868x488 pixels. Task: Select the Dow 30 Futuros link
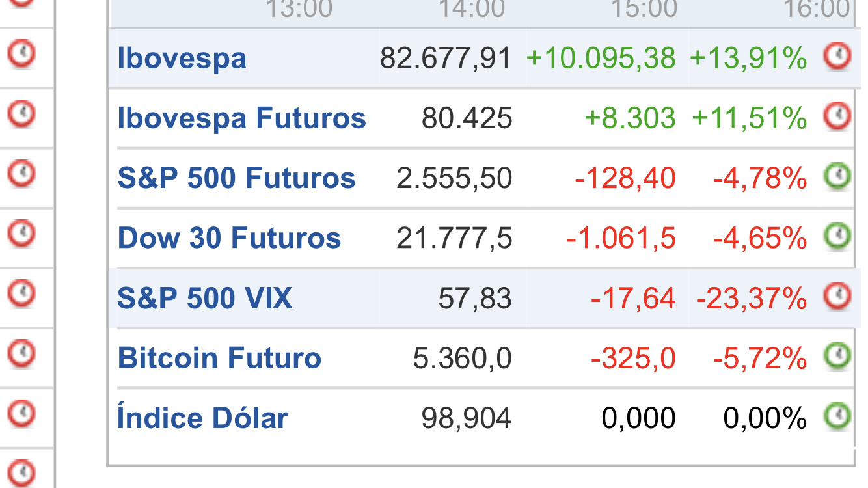pyautogui.click(x=229, y=238)
